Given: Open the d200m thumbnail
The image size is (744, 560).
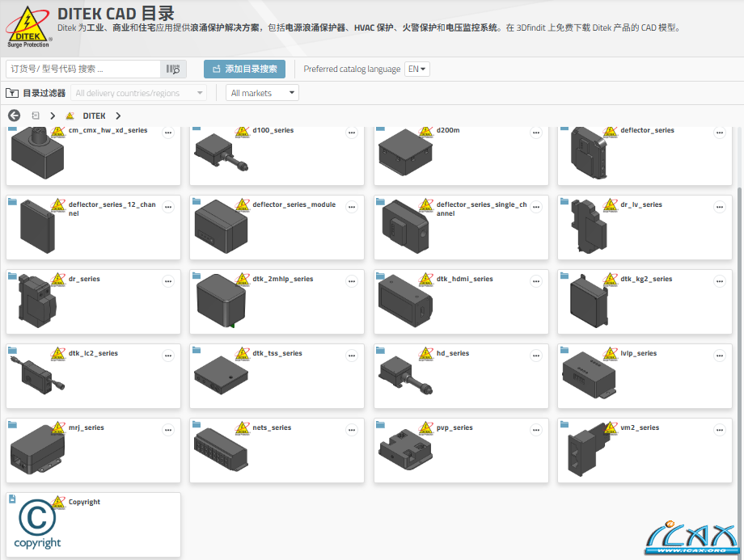Looking at the screenshot, I should coord(406,152).
